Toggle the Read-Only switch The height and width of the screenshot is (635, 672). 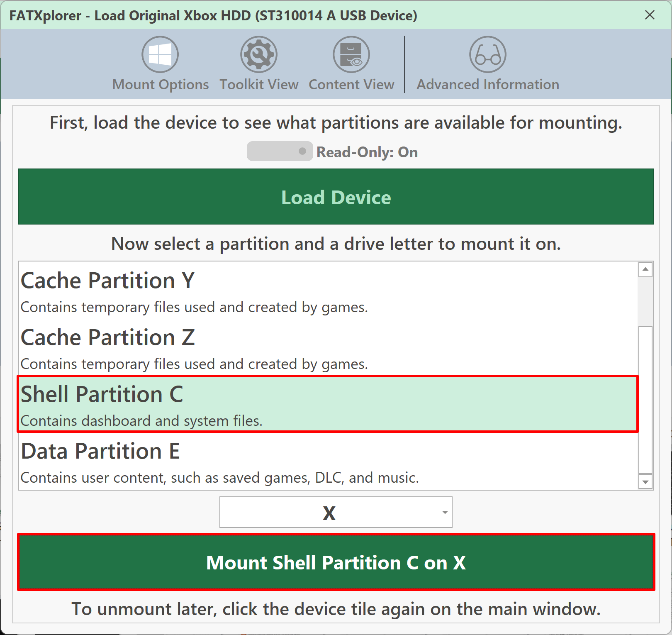click(280, 151)
